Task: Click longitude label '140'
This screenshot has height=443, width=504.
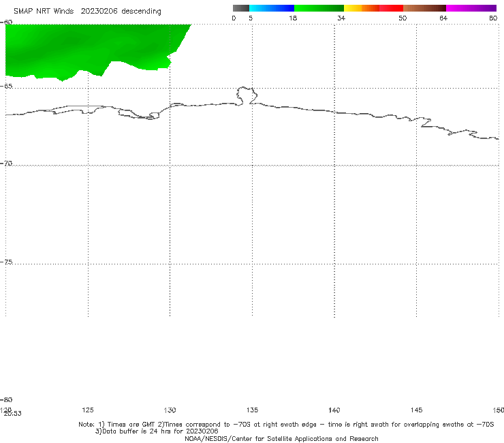Action: coord(334,410)
